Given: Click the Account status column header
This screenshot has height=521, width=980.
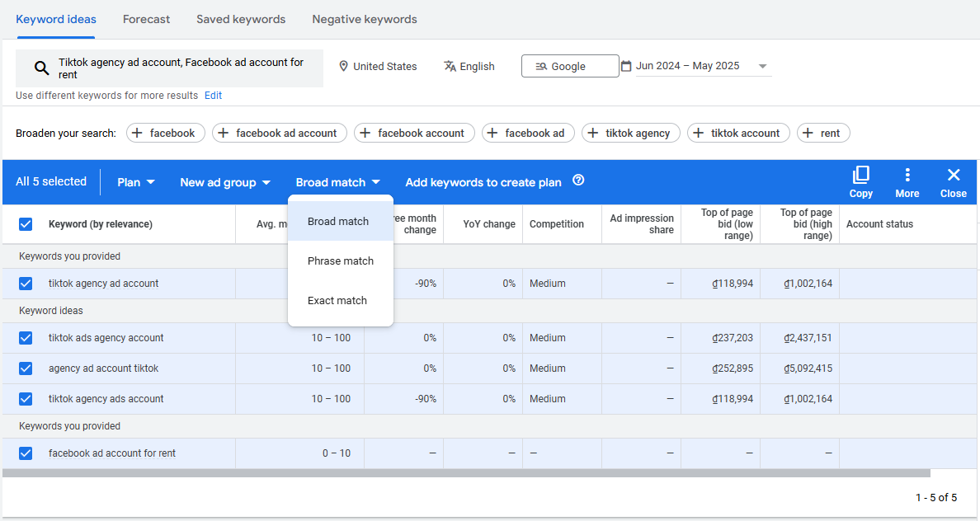Looking at the screenshot, I should tap(879, 224).
